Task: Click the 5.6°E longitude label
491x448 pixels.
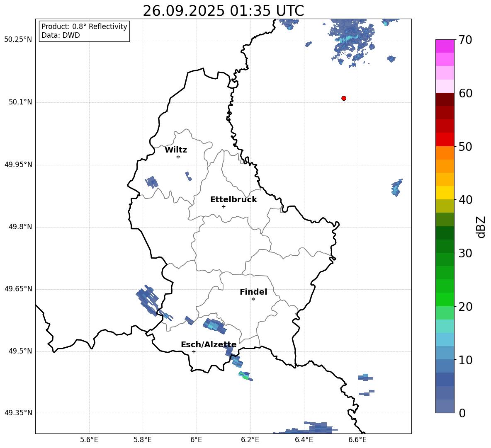Action: click(x=89, y=440)
